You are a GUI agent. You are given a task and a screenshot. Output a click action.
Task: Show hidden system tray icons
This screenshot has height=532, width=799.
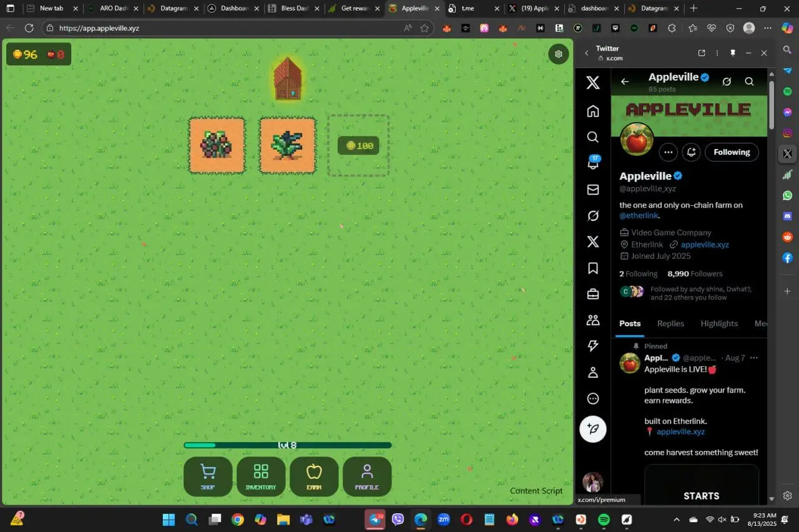pyautogui.click(x=677, y=520)
